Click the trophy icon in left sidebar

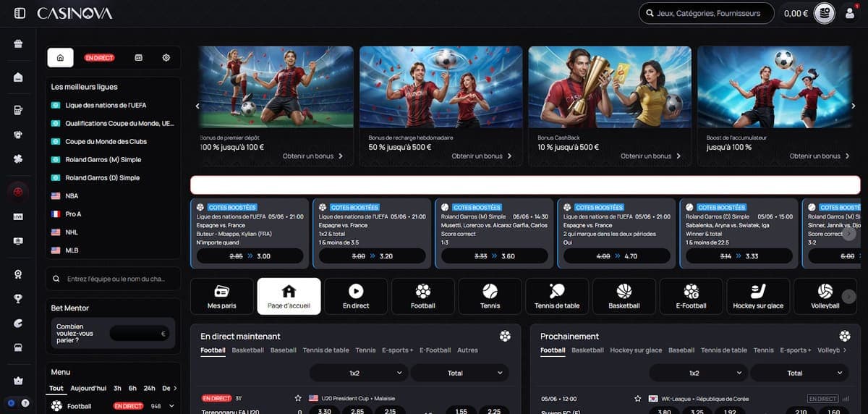(x=18, y=298)
